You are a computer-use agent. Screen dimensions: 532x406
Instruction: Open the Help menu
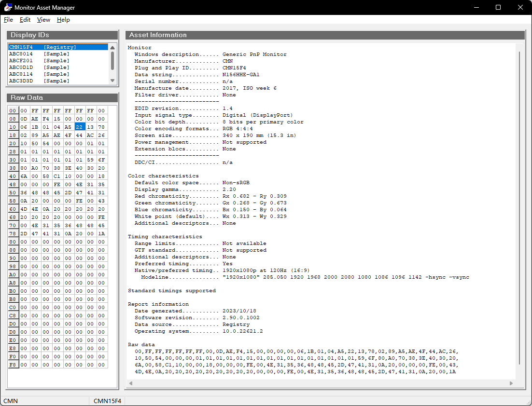click(63, 20)
